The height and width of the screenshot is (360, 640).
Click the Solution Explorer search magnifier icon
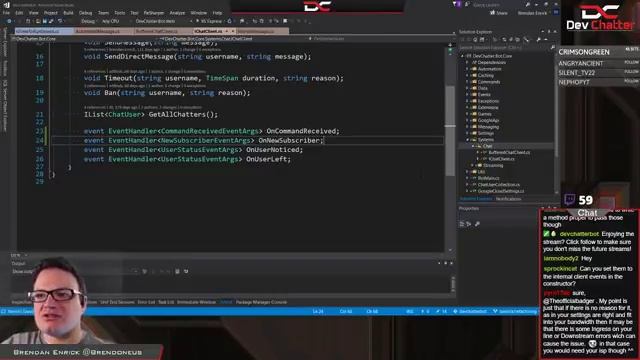(x=552, y=47)
